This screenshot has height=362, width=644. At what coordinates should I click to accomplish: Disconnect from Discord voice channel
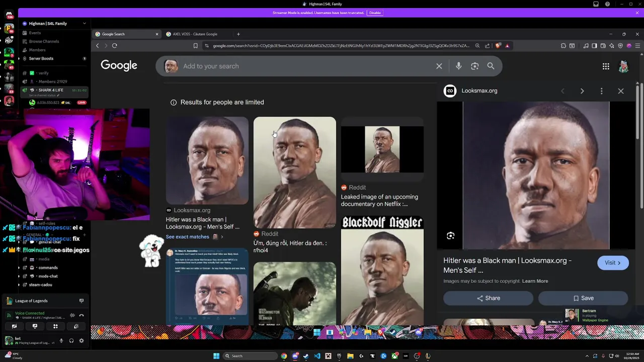(81, 315)
